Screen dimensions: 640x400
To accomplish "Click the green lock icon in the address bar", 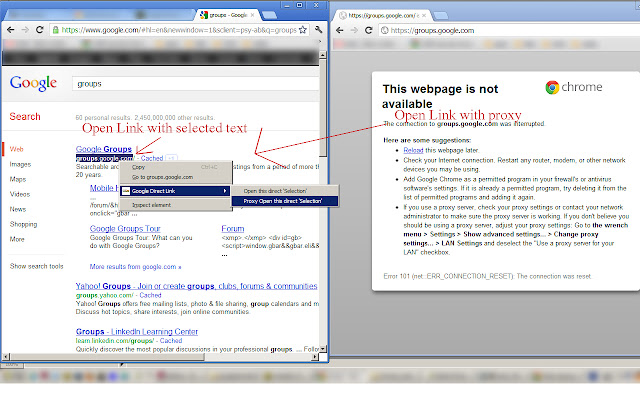I will (56, 30).
